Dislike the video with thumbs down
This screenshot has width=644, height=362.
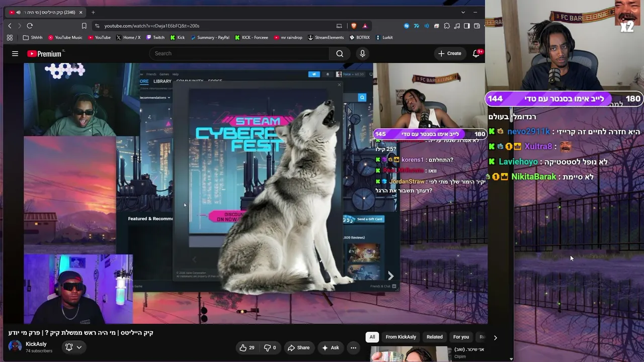point(270,347)
